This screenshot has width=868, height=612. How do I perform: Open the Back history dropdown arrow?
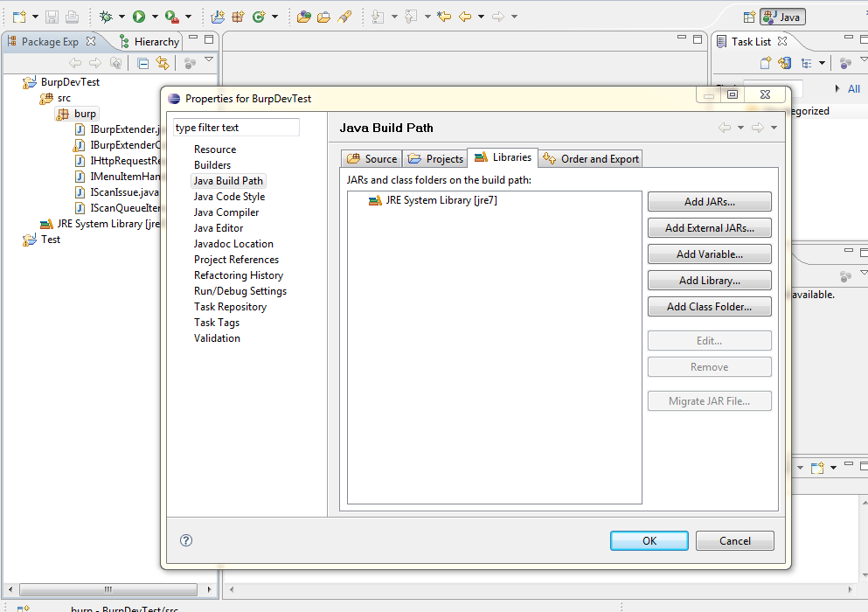[481, 17]
